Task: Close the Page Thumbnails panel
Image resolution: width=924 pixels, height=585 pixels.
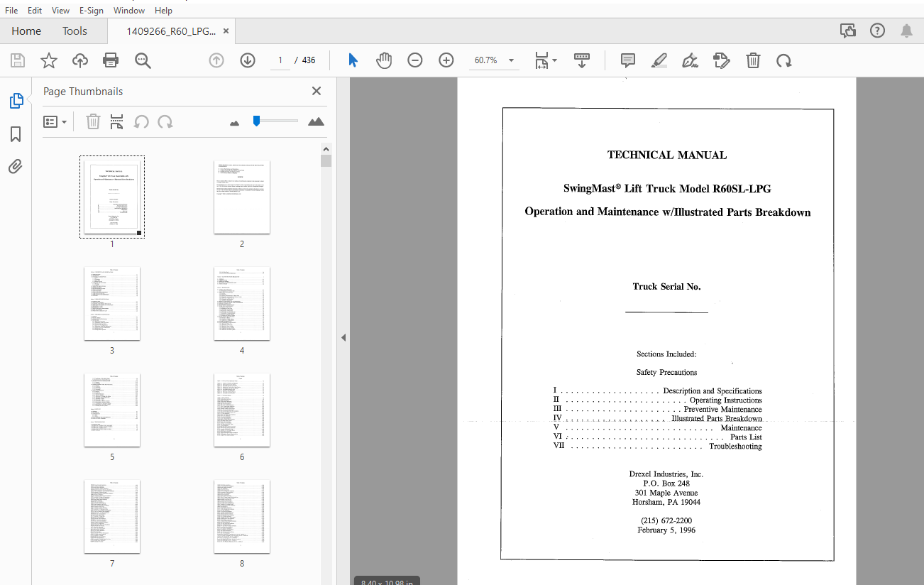Action: pos(317,91)
